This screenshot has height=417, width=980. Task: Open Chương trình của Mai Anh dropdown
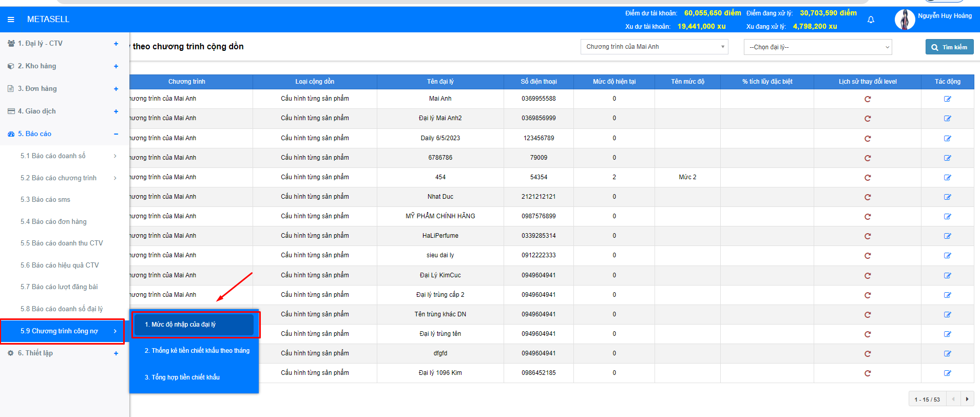(654, 47)
